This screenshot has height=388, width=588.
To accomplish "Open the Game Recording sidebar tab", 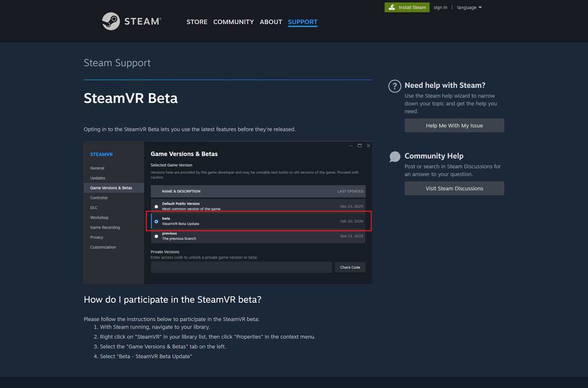I will click(105, 227).
